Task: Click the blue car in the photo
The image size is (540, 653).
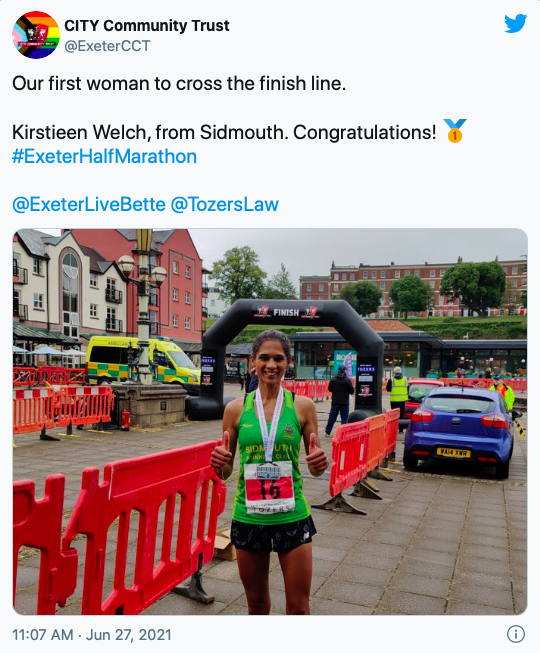Action: coord(459,430)
